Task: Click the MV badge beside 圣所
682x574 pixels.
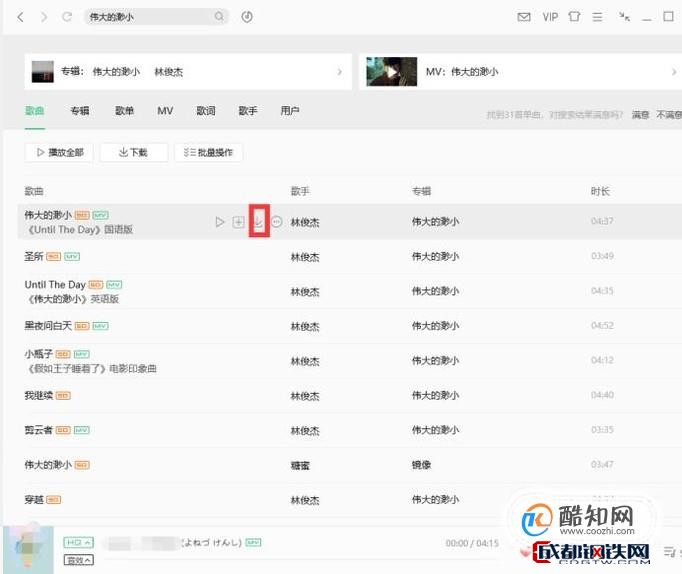Action: [72, 257]
